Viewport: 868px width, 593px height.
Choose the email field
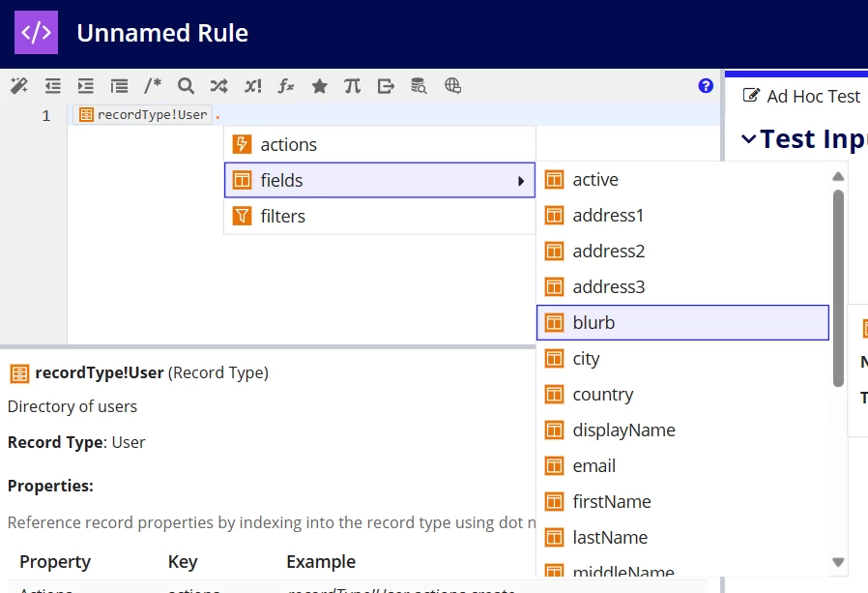[683, 466]
